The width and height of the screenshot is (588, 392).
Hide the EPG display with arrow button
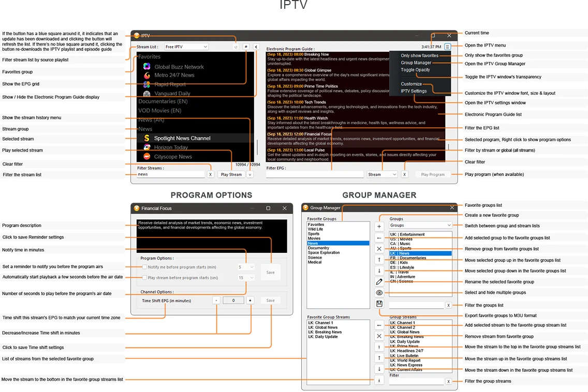point(256,47)
